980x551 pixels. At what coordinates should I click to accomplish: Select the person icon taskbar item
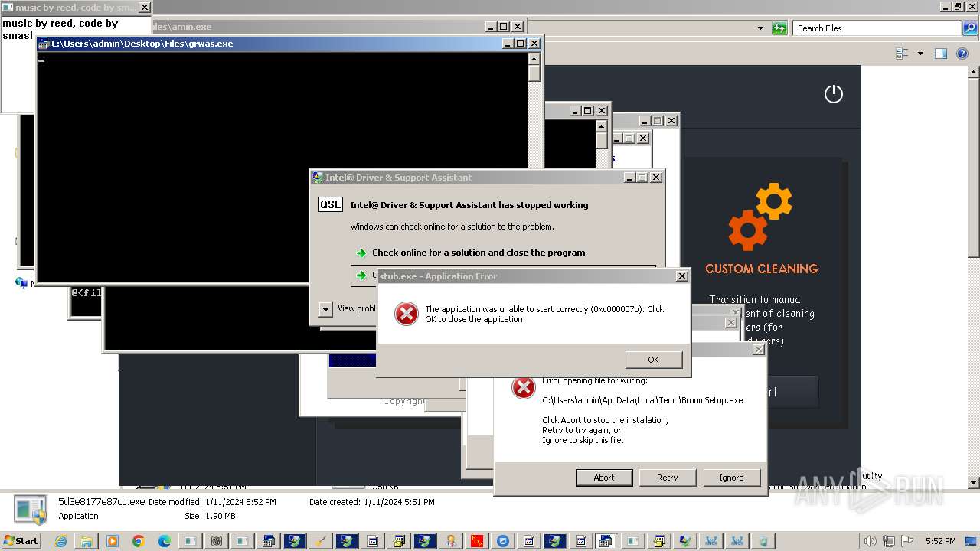click(451, 541)
